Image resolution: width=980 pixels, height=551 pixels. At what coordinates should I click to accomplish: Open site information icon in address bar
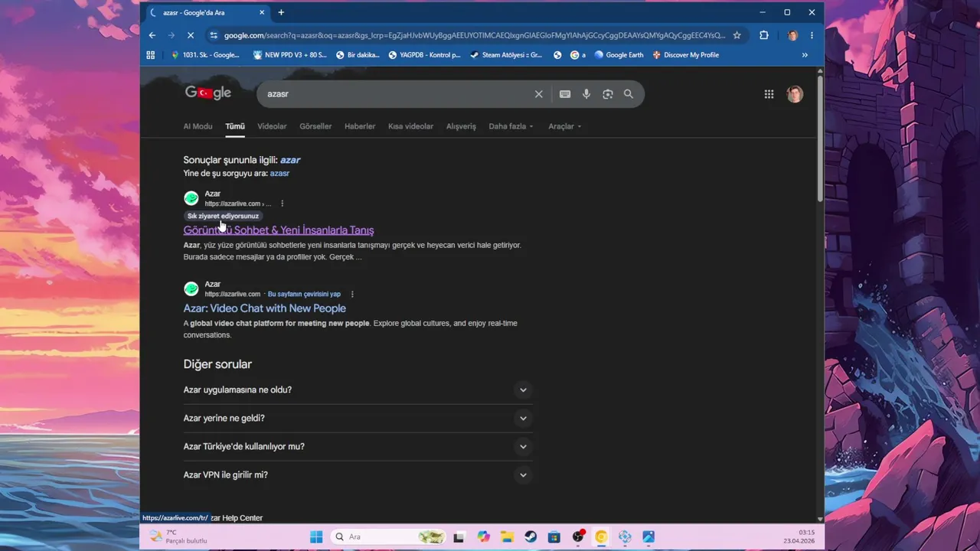(214, 35)
